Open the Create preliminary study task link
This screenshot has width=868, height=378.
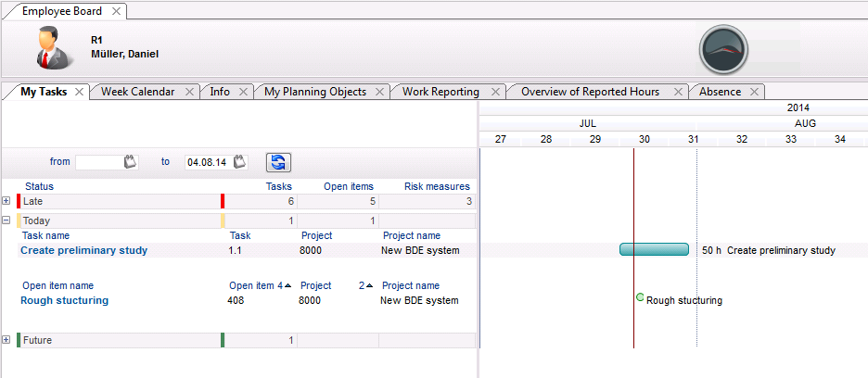(x=83, y=250)
